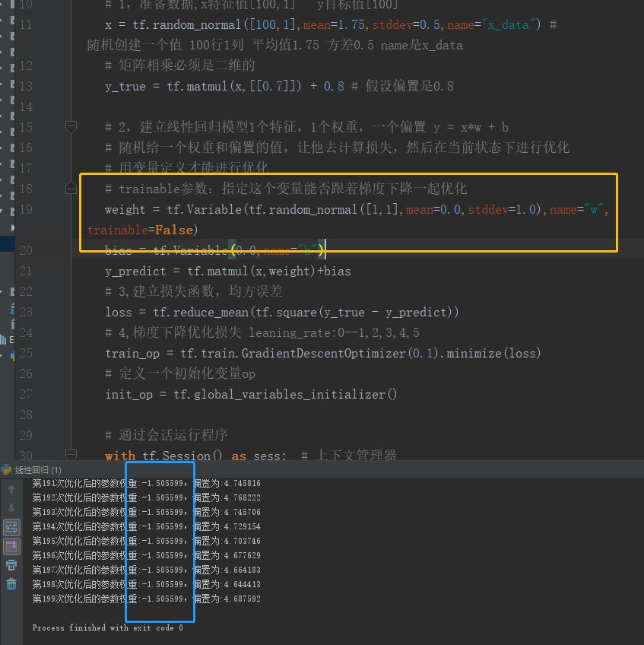Click console line '第194次优化后的参数'
The width and height of the screenshot is (644, 645).
147,526
